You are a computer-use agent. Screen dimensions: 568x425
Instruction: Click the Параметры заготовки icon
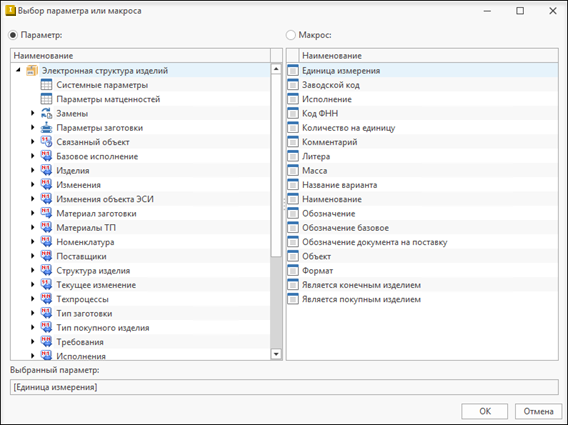point(46,128)
